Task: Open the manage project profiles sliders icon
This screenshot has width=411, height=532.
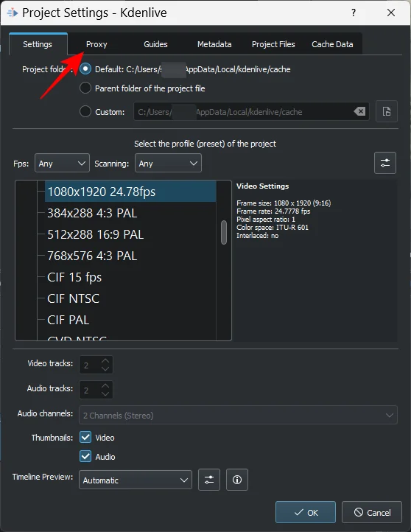Action: click(385, 163)
